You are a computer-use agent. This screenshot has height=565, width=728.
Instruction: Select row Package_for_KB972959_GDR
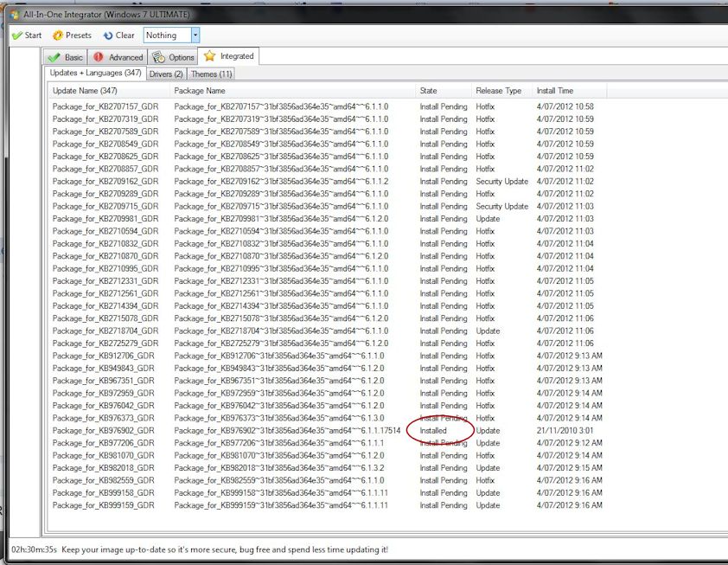328,393
